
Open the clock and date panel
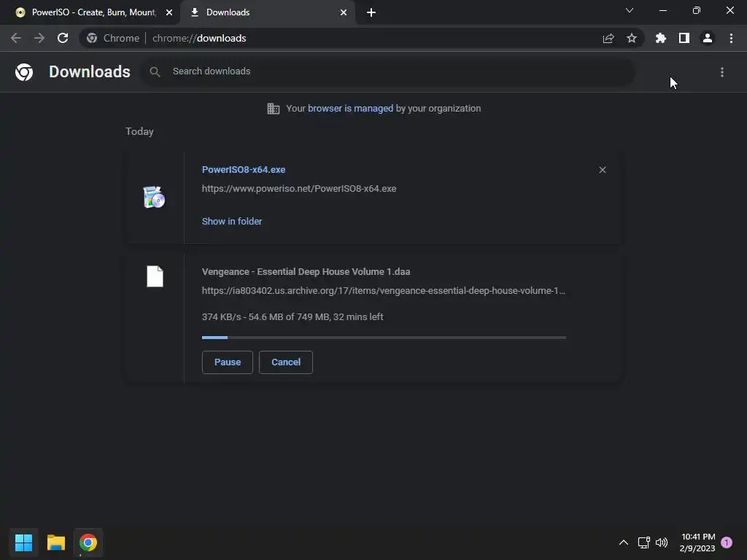tap(697, 542)
